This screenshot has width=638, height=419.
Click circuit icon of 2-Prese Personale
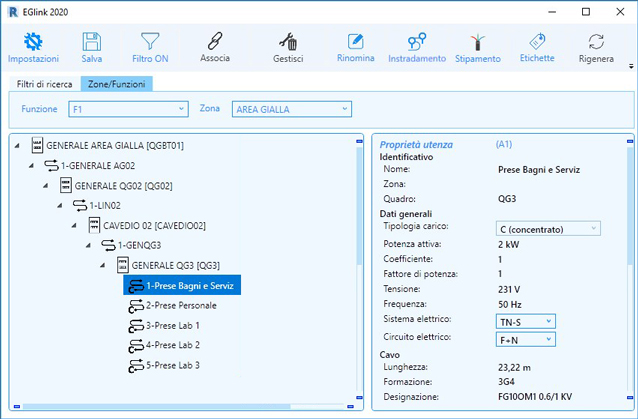coord(136,306)
